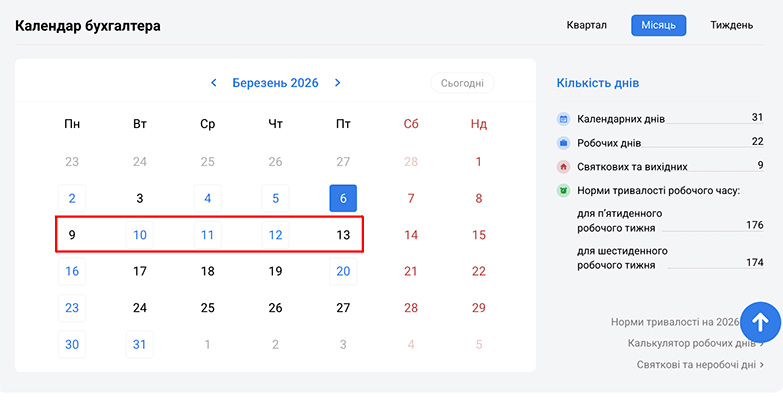Click the holidays and weekends icon
The image size is (783, 400).
(x=563, y=166)
